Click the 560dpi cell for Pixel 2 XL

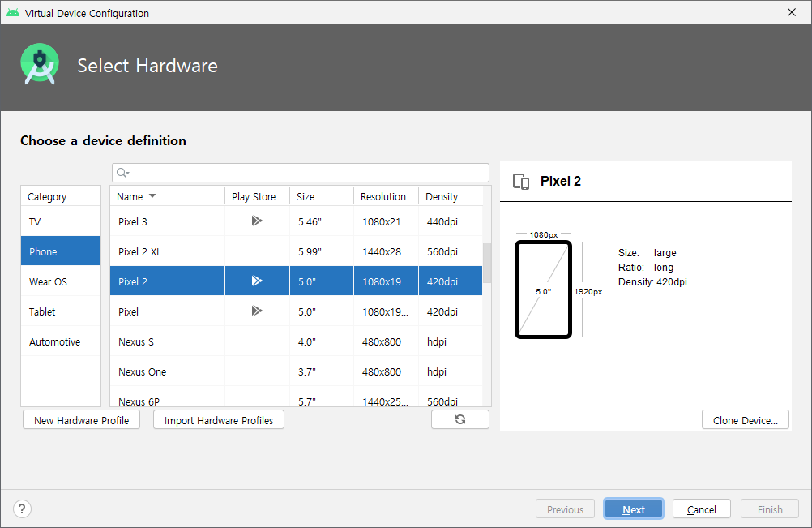coord(451,251)
